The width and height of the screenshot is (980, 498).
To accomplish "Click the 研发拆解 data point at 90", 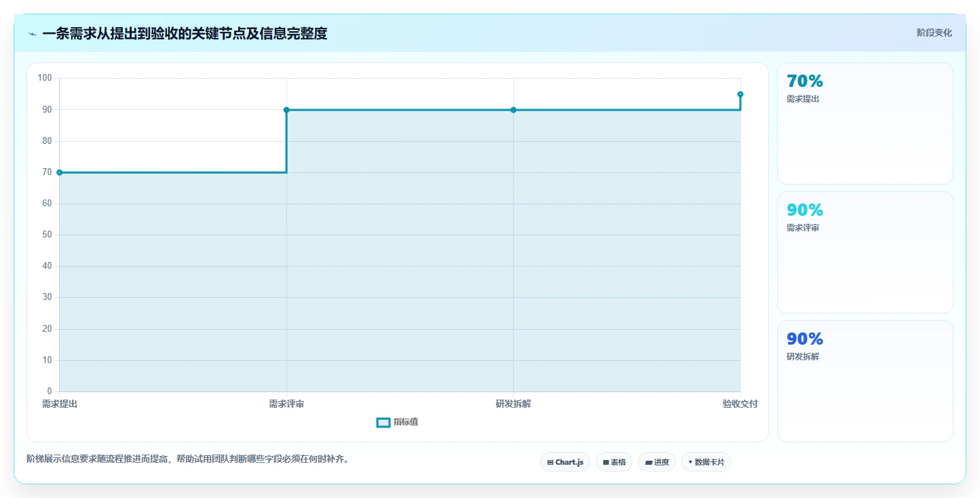I will (x=513, y=110).
